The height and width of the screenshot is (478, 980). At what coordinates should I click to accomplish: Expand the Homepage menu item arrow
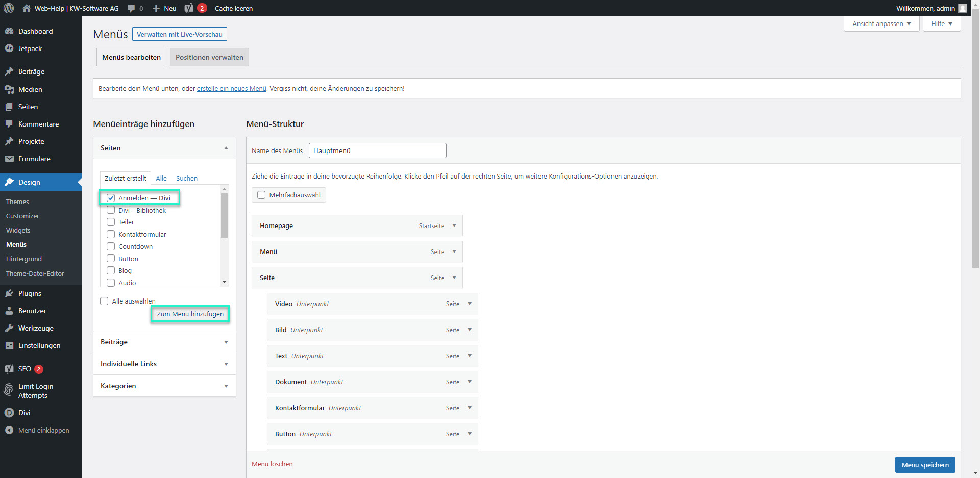(454, 225)
